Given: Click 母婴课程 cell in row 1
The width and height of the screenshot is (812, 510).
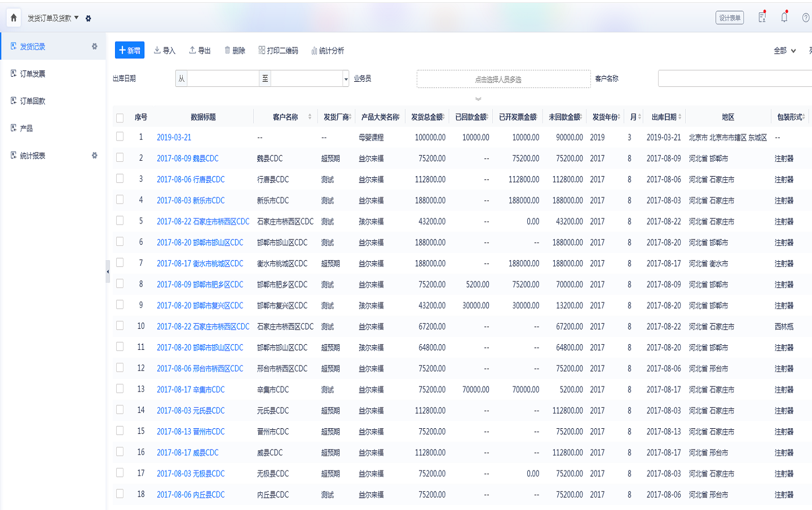Looking at the screenshot, I should pos(371,137).
